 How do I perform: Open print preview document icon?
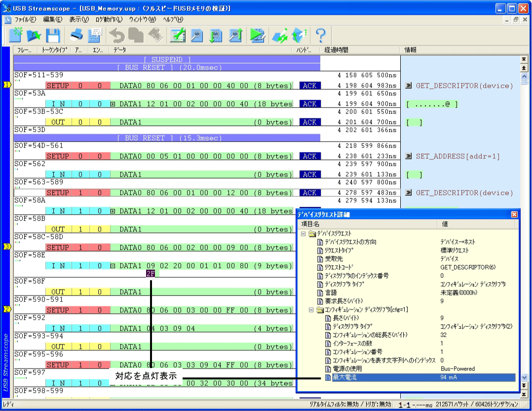coord(95,35)
